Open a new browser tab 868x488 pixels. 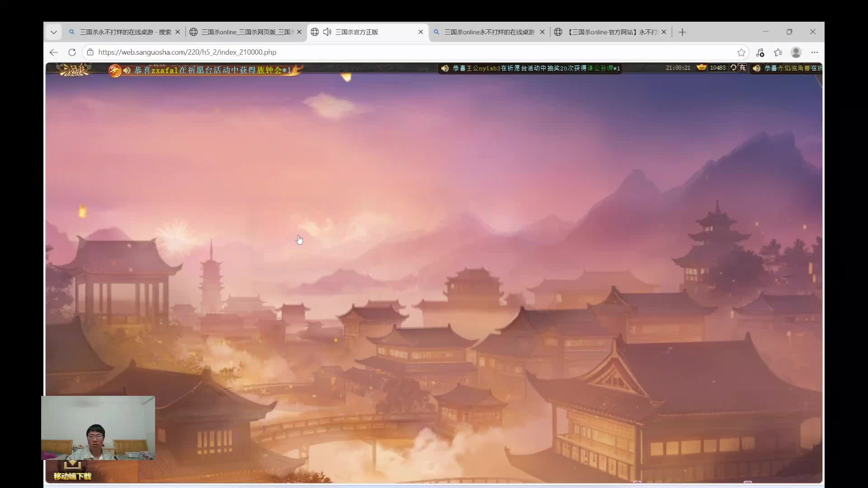click(x=682, y=32)
